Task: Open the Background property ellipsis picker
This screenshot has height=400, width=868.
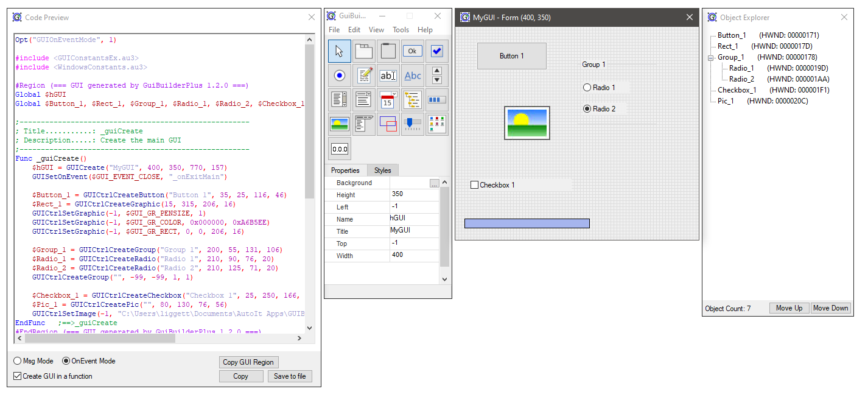Action: click(x=434, y=183)
